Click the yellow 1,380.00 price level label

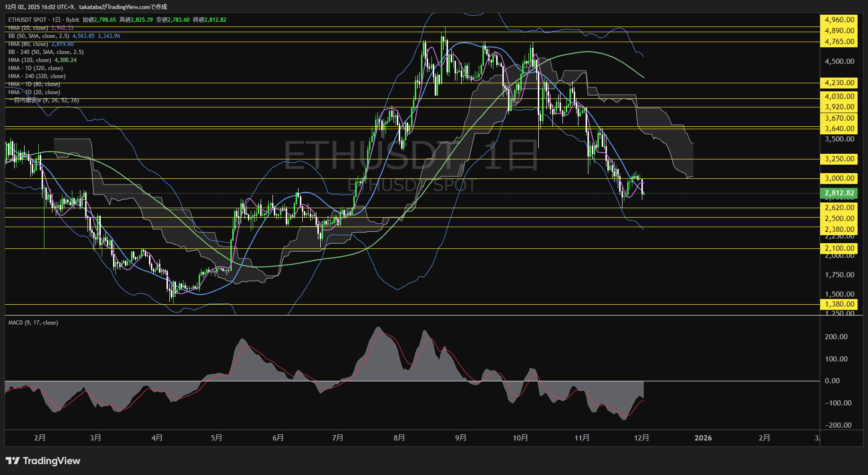tap(839, 304)
